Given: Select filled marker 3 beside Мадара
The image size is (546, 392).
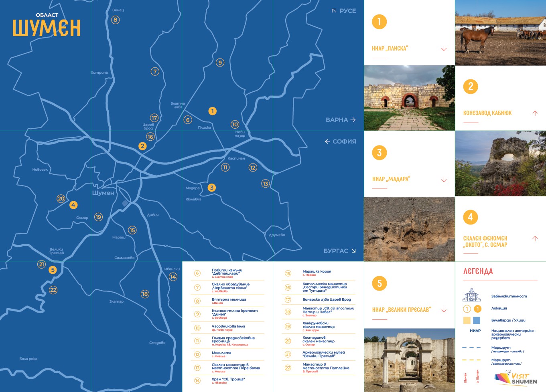Looking at the screenshot, I should click(x=211, y=188).
